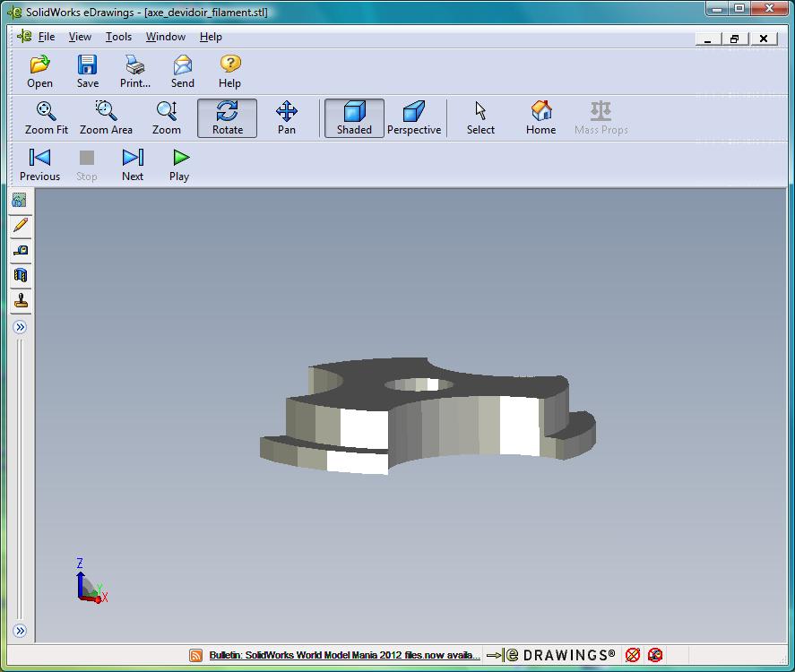Click the RSS feed icon in status bar
Screen dimensions: 795x672
click(196, 656)
